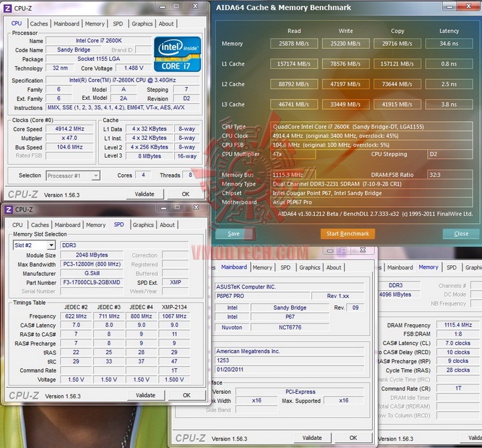Image resolution: width=482 pixels, height=448 pixels.
Task: Click the CPU-Z app icon in the SPD window title bar
Action: point(9,210)
